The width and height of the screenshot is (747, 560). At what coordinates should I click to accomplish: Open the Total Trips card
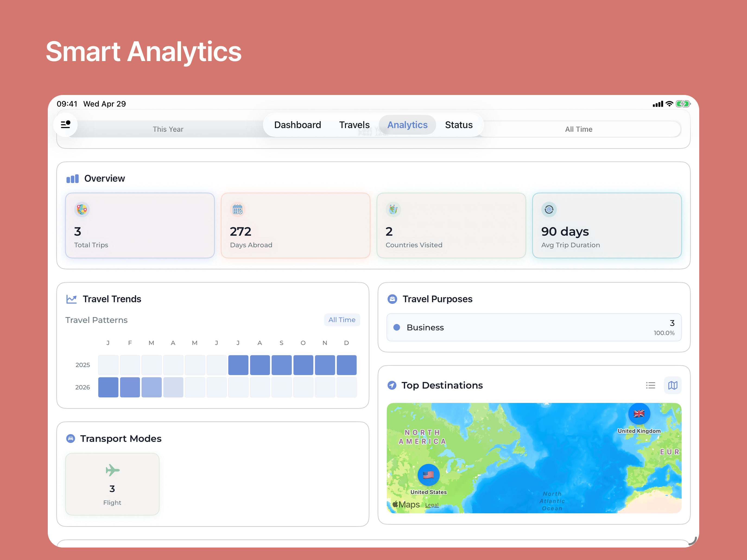click(140, 225)
